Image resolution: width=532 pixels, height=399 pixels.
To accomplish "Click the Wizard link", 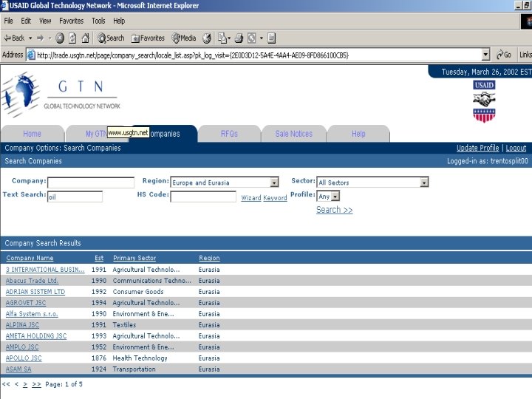I will 250,198.
